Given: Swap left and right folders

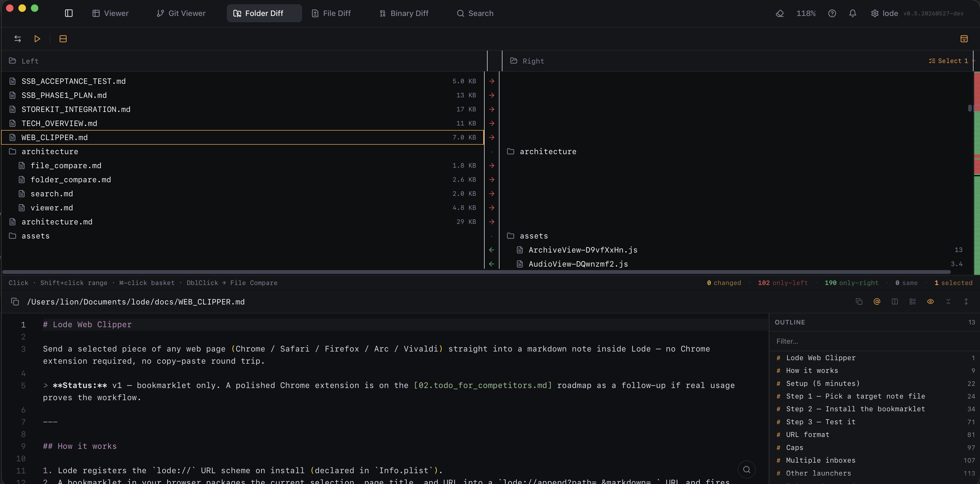Looking at the screenshot, I should pyautogui.click(x=18, y=39).
